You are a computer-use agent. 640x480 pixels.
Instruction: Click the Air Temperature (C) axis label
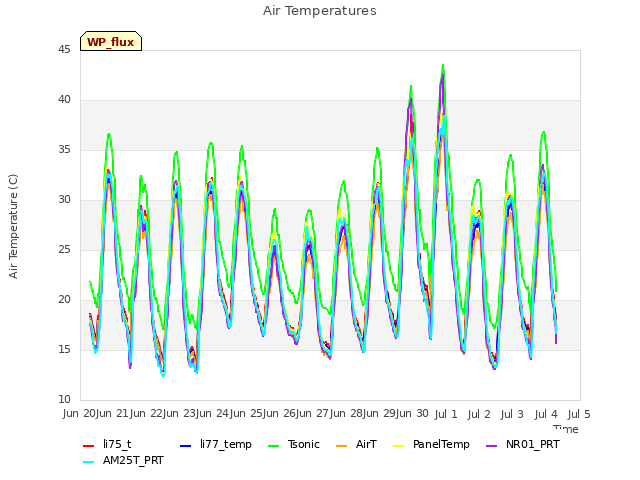point(13,227)
